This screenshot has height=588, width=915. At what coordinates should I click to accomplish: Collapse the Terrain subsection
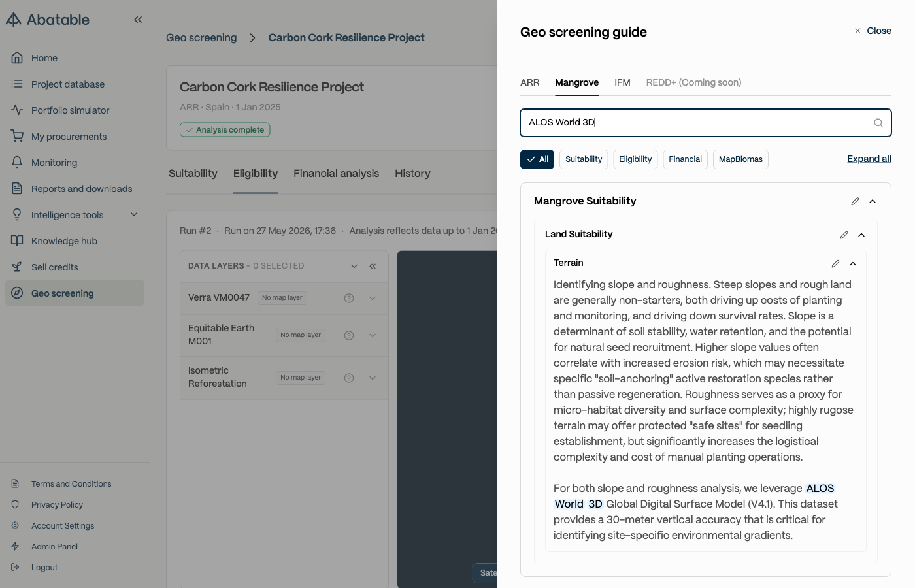[853, 263]
